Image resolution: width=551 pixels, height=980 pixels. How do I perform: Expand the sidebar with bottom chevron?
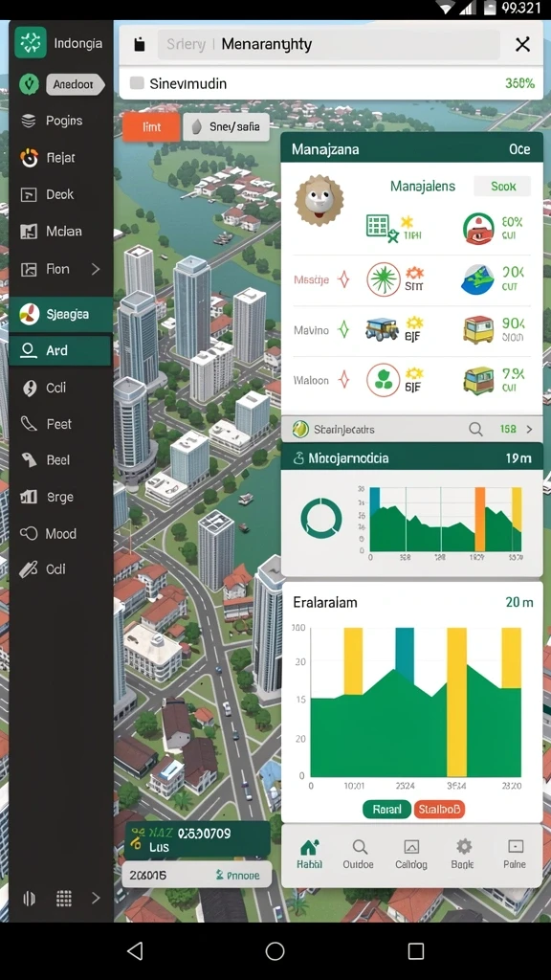96,898
